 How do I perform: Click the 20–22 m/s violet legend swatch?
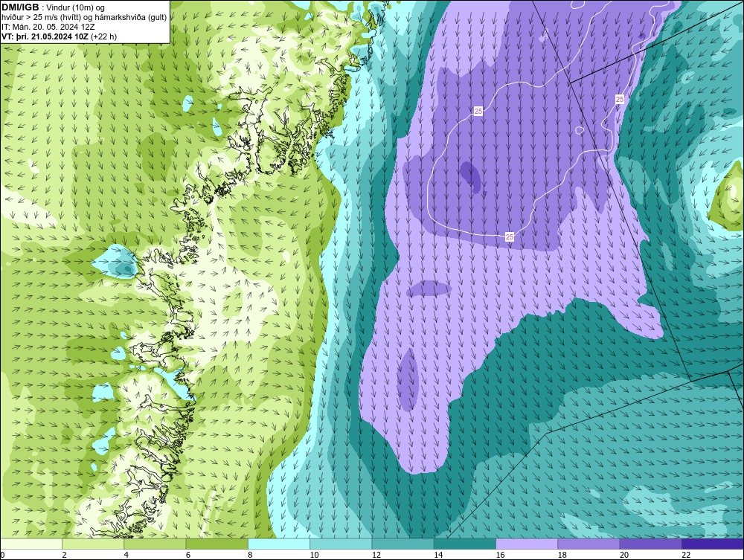click(650, 544)
